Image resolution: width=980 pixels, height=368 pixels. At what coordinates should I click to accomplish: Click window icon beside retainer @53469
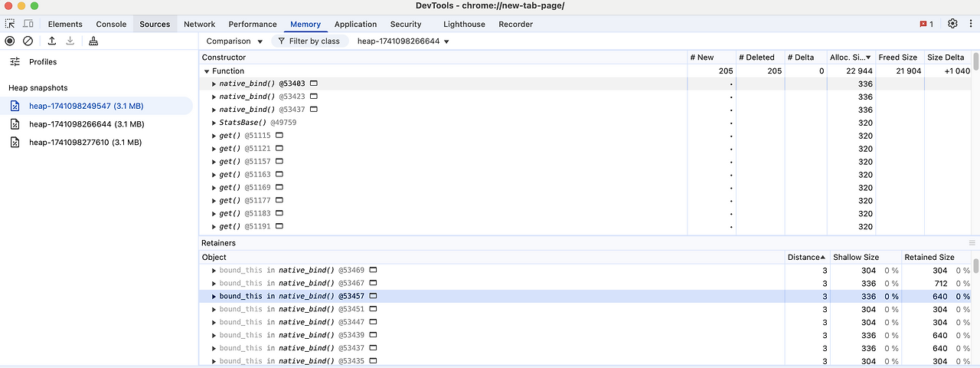pyautogui.click(x=373, y=270)
